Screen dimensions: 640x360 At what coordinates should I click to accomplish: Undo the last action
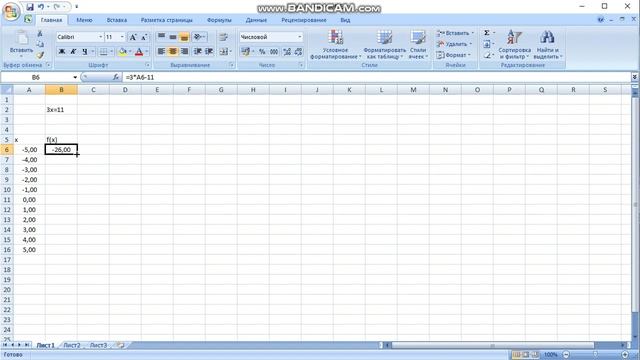coord(41,7)
